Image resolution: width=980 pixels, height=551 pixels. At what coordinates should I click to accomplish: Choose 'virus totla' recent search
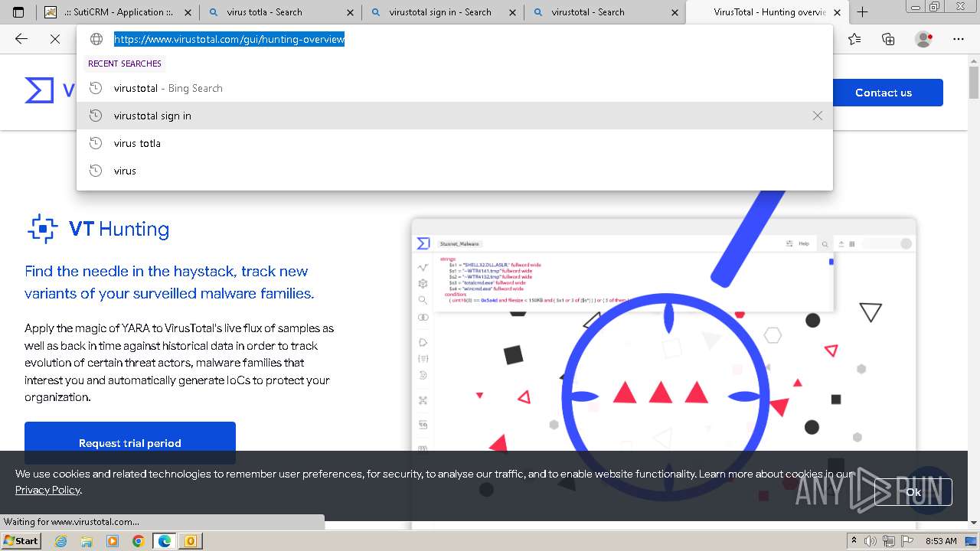[x=455, y=143]
